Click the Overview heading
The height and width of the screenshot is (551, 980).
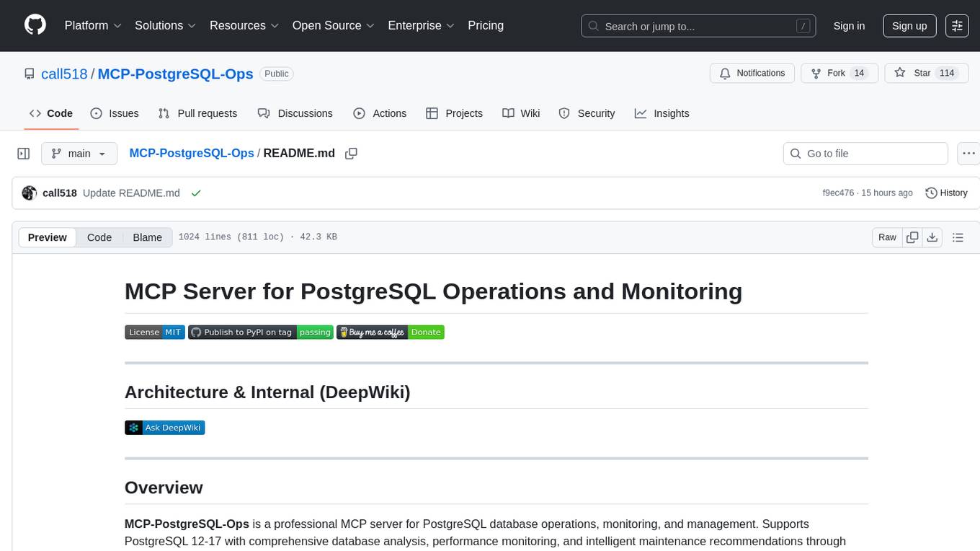click(x=164, y=488)
